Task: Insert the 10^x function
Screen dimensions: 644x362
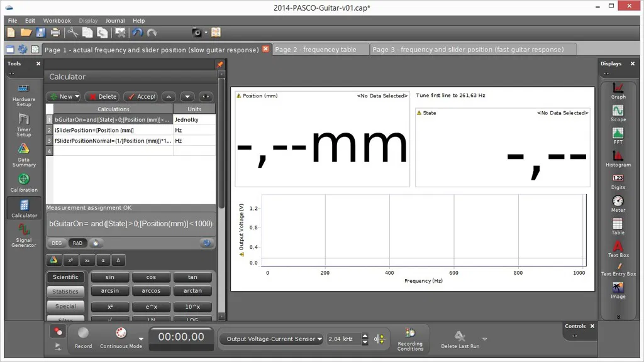Action: 192,306
